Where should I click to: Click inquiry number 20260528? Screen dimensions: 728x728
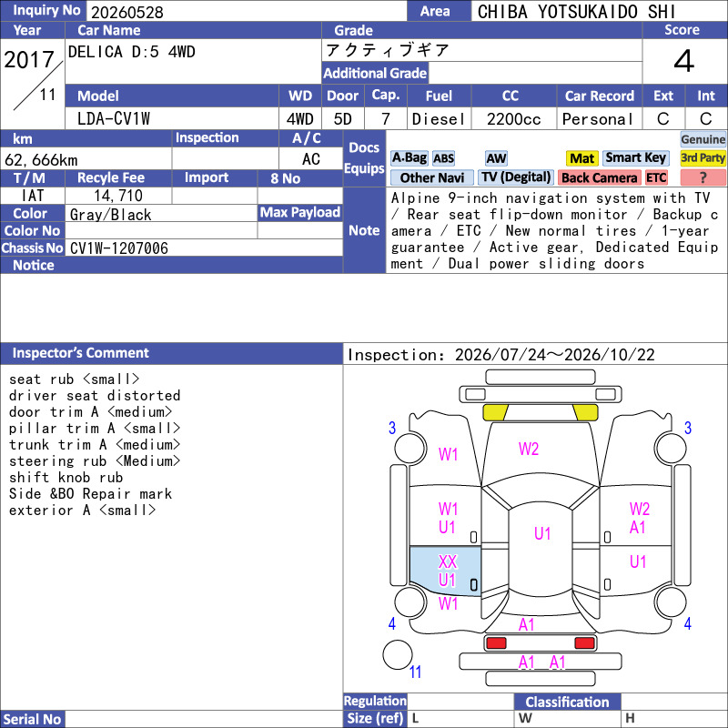(x=127, y=13)
